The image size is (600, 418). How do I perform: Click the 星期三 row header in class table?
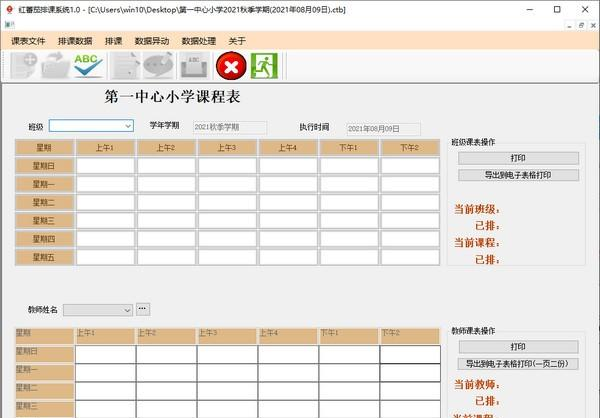tap(44, 220)
